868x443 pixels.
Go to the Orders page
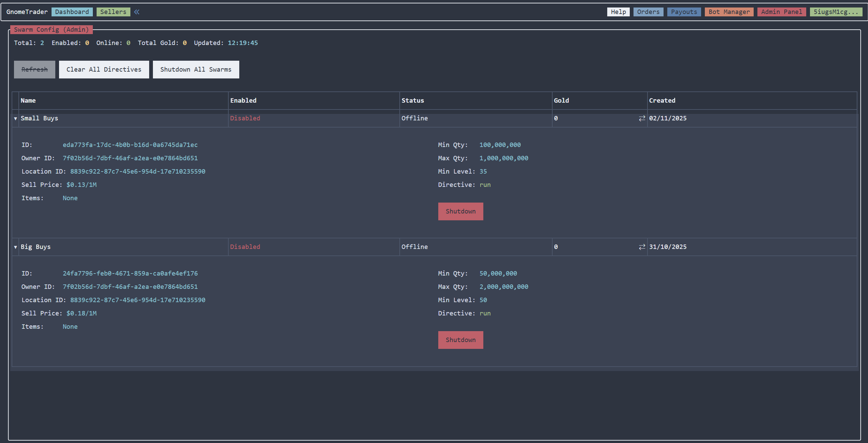648,12
